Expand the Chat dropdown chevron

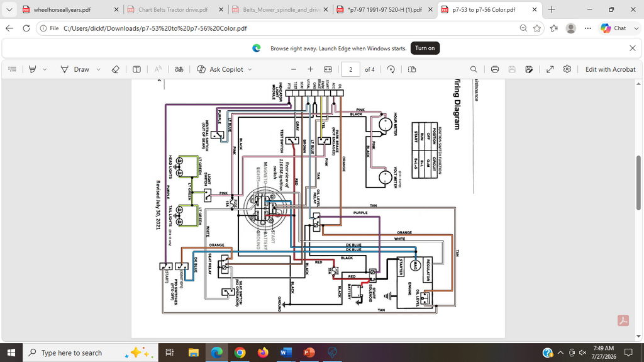pos(636,28)
